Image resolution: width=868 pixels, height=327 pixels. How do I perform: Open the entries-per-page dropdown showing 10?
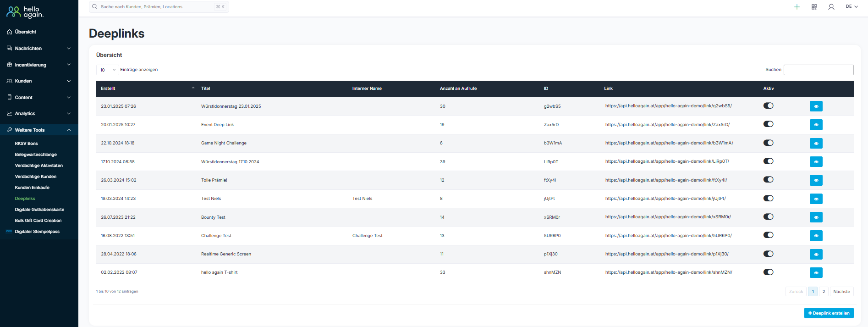[x=107, y=70]
